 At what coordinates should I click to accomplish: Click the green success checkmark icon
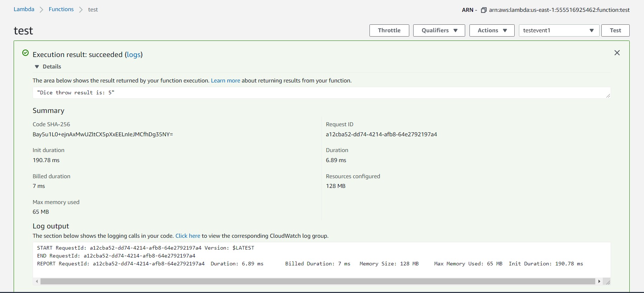tap(25, 53)
